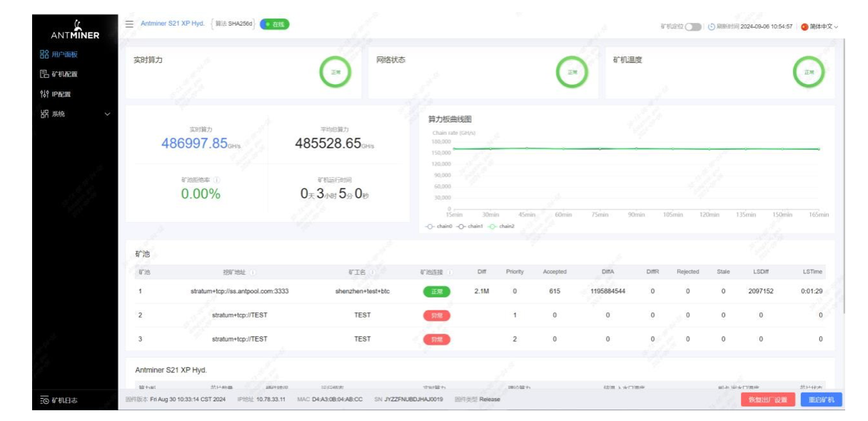
Task: Click the 实时算力 normal status ring
Action: 335,71
